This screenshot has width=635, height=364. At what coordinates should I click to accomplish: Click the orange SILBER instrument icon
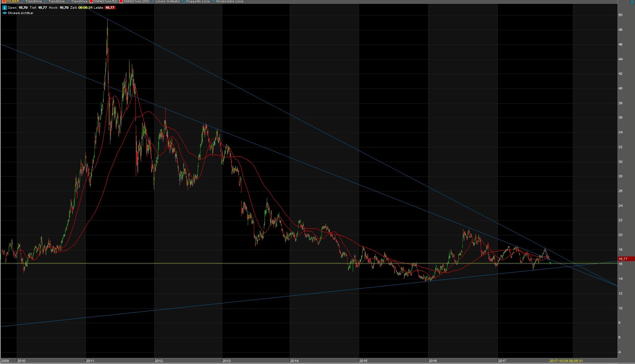5,1
